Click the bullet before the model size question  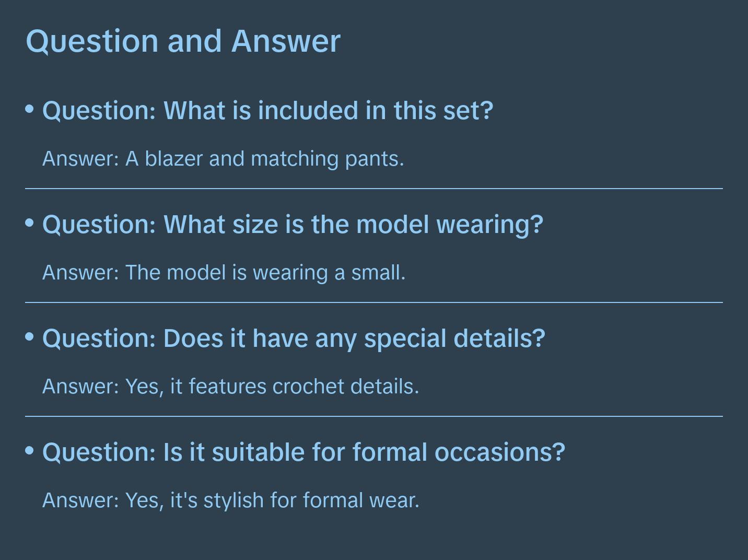(30, 223)
